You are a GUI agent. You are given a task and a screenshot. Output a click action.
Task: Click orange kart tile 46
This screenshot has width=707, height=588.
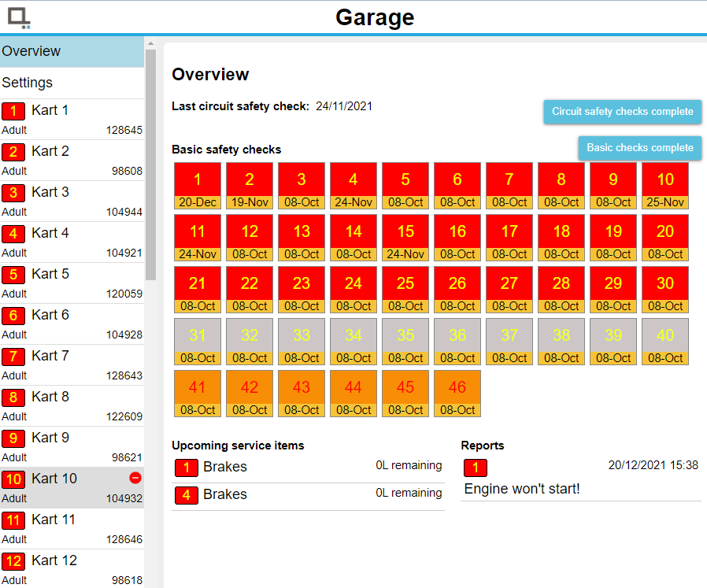coord(457,394)
